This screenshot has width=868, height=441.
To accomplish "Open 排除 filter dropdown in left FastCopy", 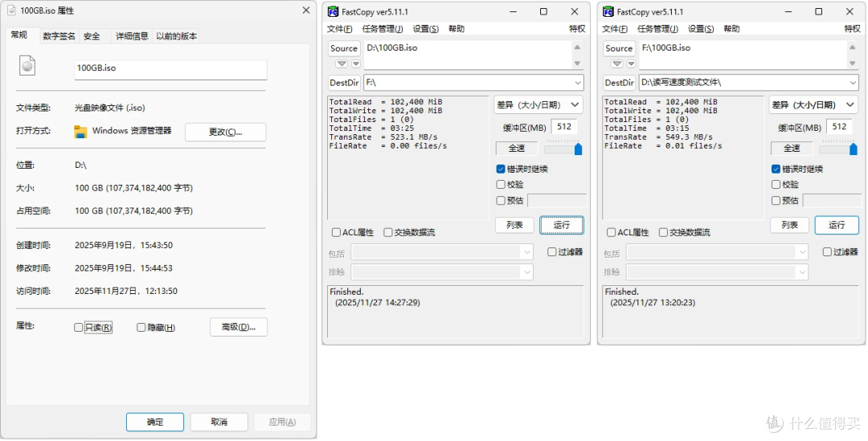I will (x=526, y=272).
